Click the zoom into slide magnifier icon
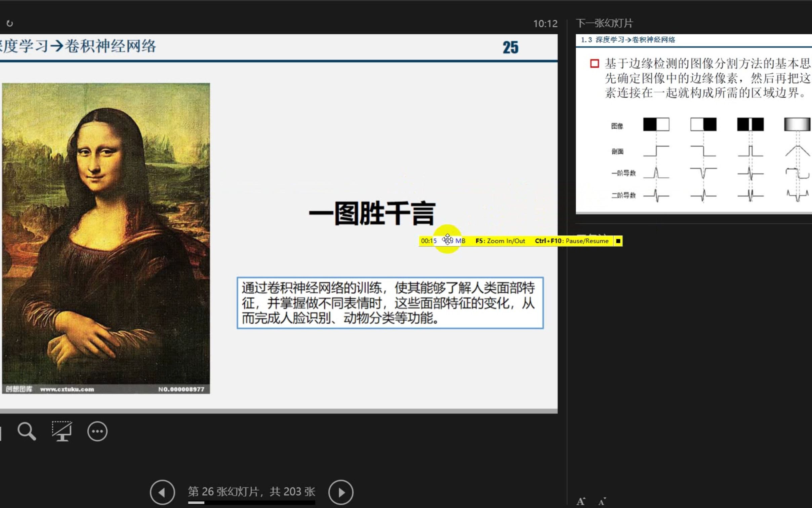Image resolution: width=812 pixels, height=508 pixels. pos(27,431)
